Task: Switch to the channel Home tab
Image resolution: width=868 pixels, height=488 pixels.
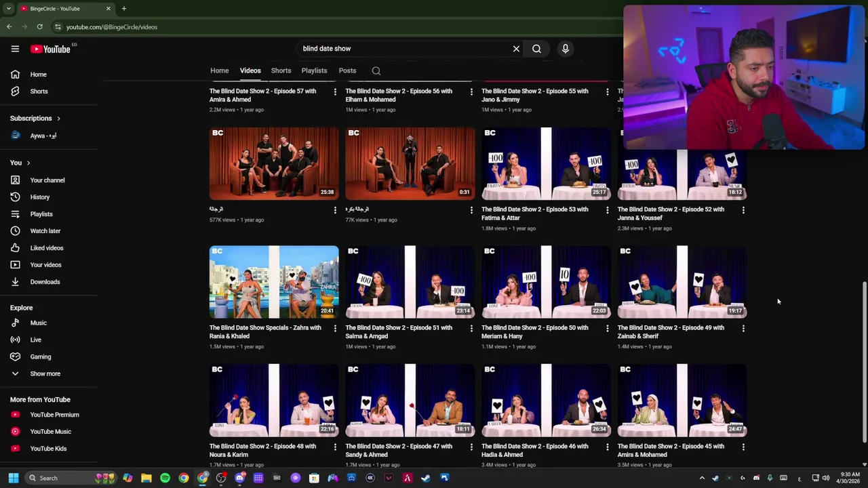Action: click(219, 70)
